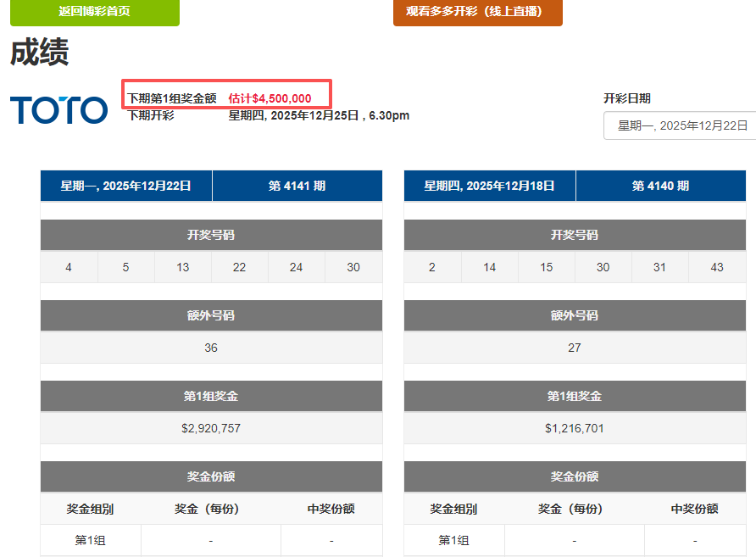This screenshot has height=557, width=756.
Task: Click the 中奖份额 column header in draw 4140
Action: (x=694, y=509)
